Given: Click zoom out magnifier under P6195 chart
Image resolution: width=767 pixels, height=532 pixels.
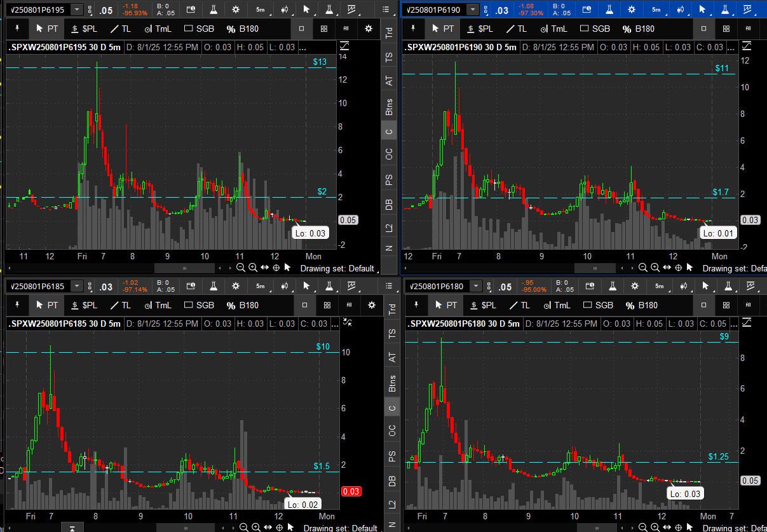Looking at the screenshot, I should point(241,268).
